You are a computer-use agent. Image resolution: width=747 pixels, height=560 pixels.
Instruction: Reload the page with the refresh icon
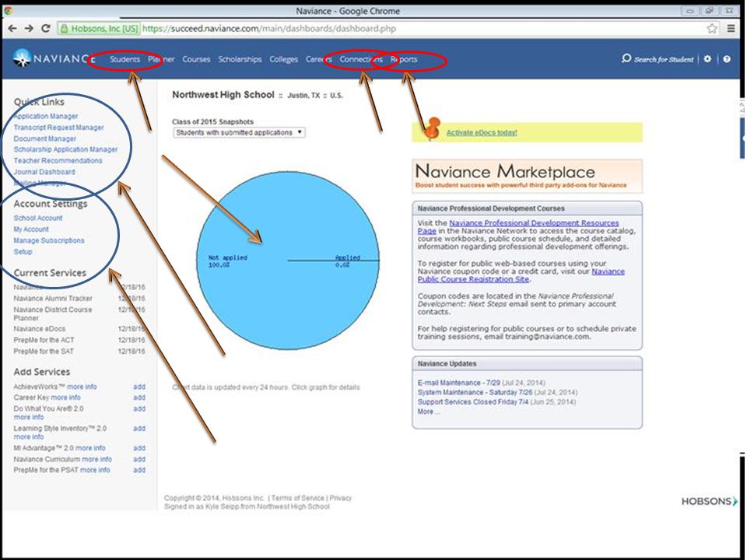46,29
